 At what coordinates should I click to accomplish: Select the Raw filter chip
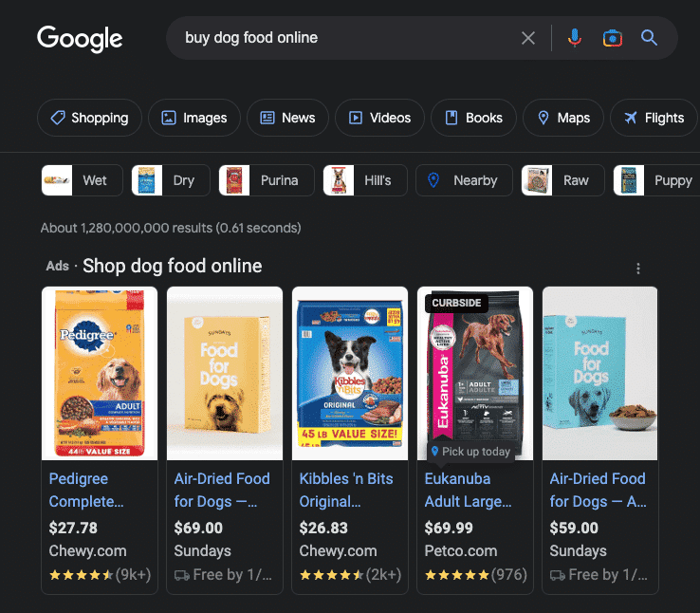coord(563,180)
